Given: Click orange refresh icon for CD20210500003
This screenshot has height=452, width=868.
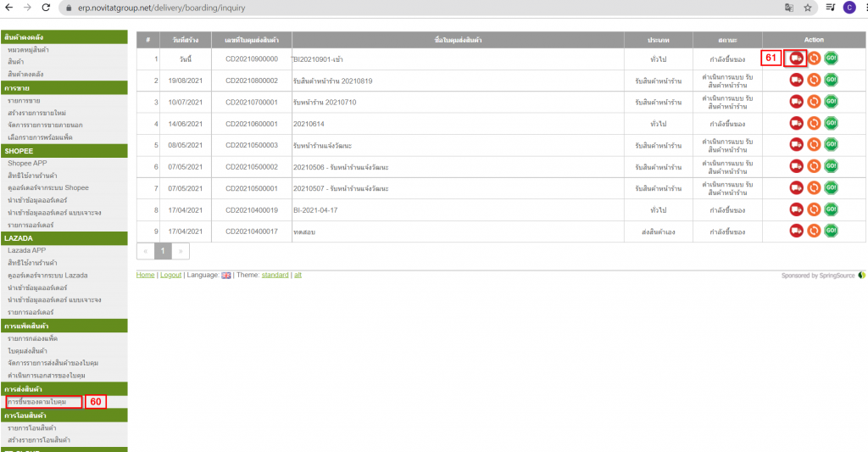Looking at the screenshot, I should pyautogui.click(x=814, y=145).
